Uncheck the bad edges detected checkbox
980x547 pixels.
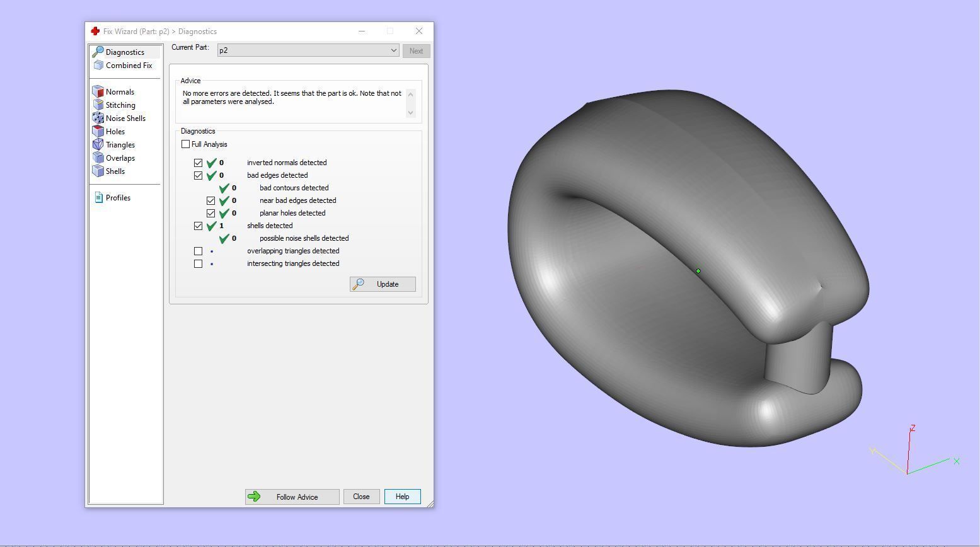pyautogui.click(x=198, y=175)
